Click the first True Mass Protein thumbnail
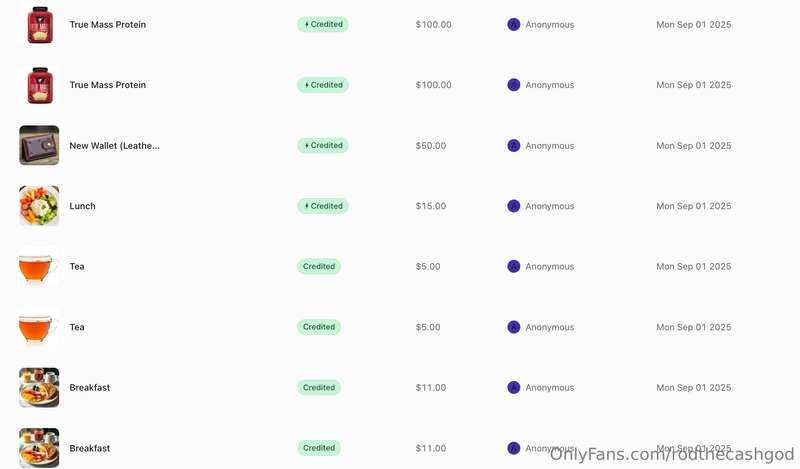 tap(40, 24)
